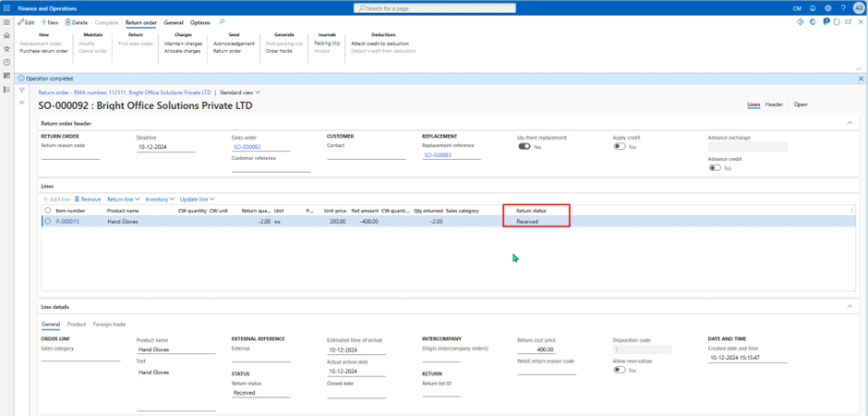Open the Modules list icon in sidebar
Image resolution: width=868 pixels, height=416 pixels.
(x=6, y=89)
